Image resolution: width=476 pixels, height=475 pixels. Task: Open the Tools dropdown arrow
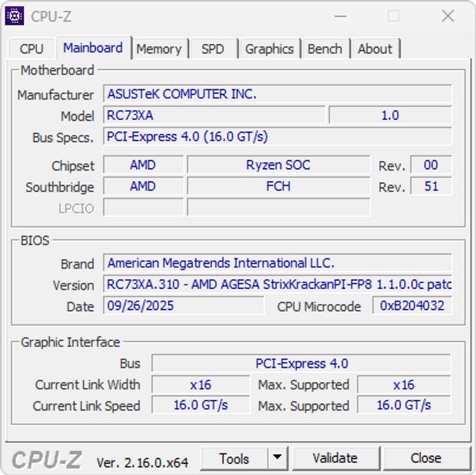click(x=277, y=458)
